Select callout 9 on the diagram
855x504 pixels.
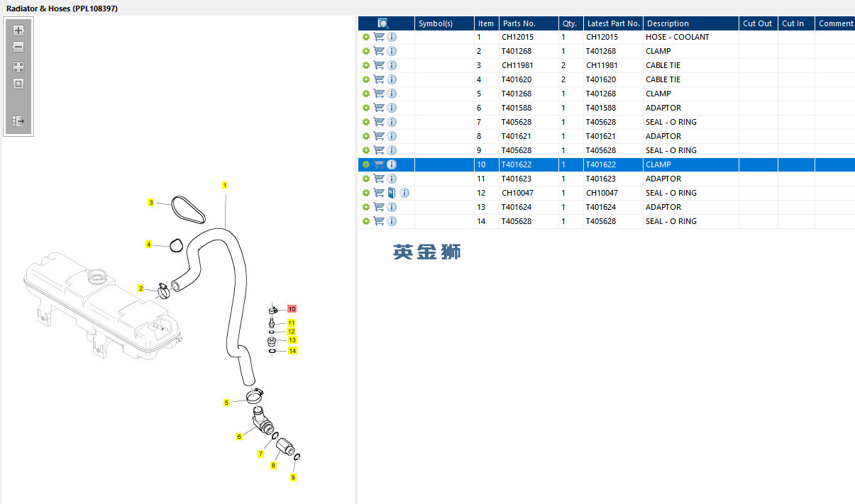pyautogui.click(x=292, y=478)
